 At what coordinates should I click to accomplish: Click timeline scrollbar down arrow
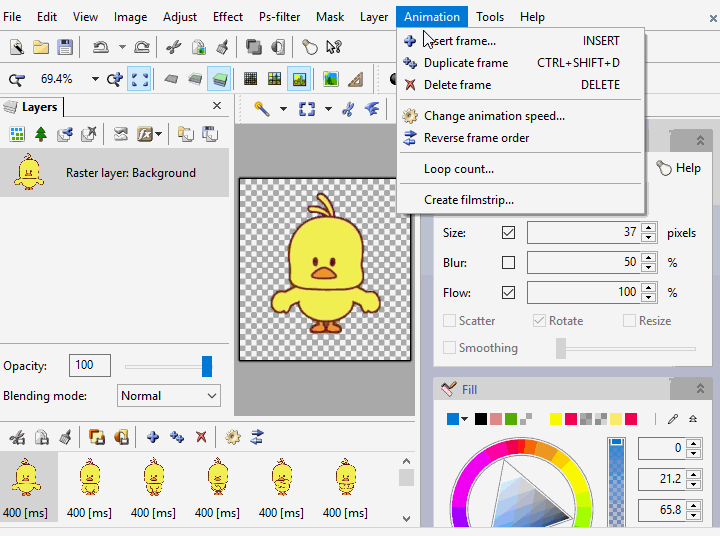tap(406, 519)
